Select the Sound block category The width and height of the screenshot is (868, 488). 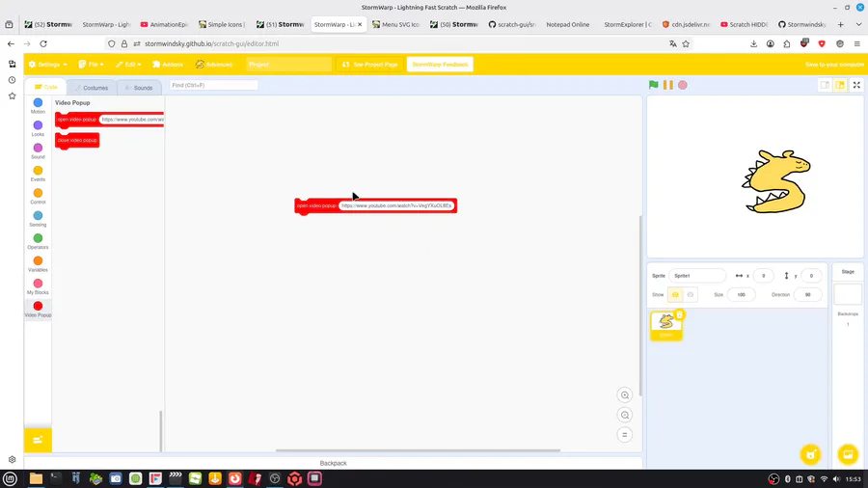(x=38, y=151)
